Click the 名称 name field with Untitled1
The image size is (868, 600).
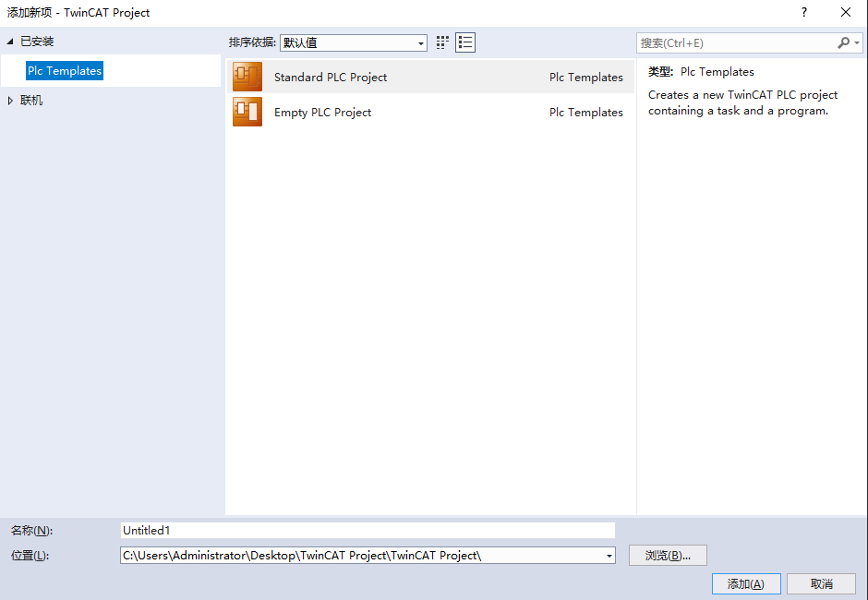pos(368,530)
